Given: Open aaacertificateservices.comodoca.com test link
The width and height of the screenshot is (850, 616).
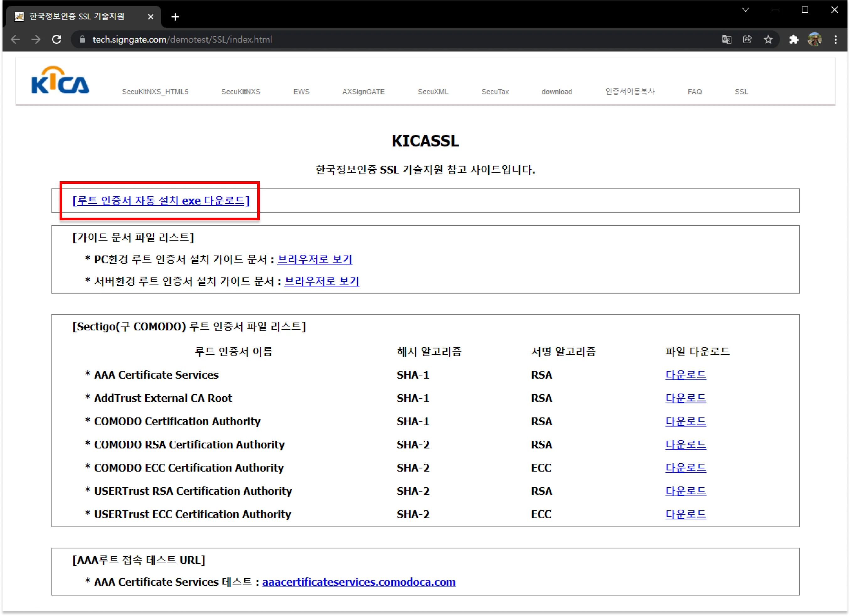Looking at the screenshot, I should tap(359, 582).
